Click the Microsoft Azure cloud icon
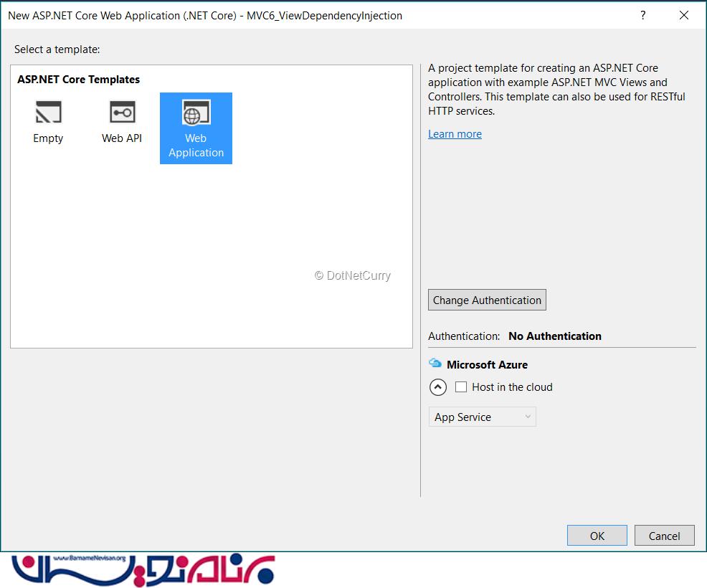Image resolution: width=707 pixels, height=588 pixels. 435,363
